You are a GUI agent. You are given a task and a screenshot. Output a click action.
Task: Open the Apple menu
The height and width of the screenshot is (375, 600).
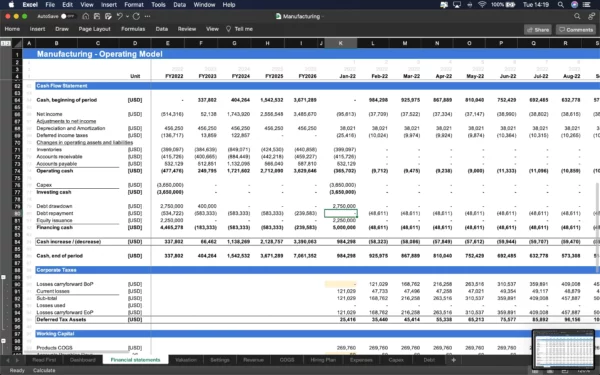(x=11, y=5)
